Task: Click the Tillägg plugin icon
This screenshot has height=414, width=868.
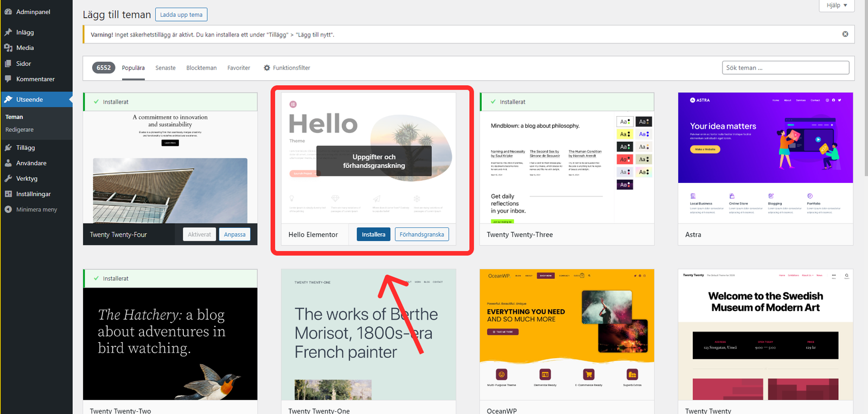Action: (x=8, y=148)
